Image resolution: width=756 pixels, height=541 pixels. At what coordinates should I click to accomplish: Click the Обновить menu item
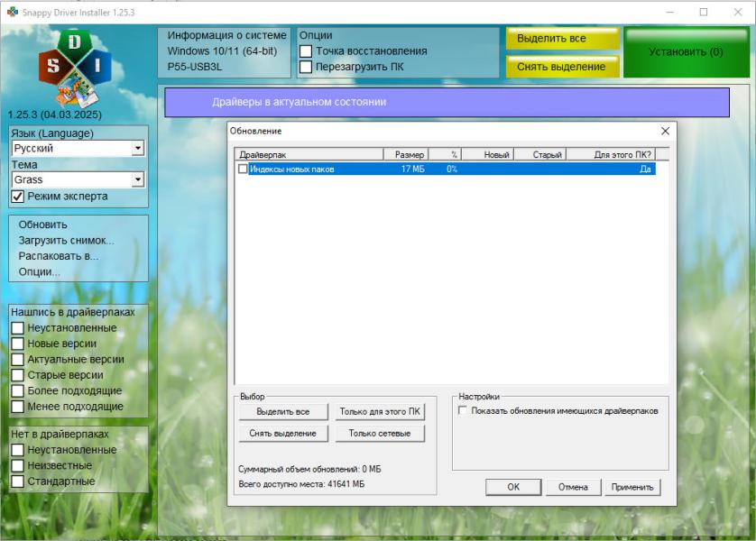pyautogui.click(x=43, y=225)
